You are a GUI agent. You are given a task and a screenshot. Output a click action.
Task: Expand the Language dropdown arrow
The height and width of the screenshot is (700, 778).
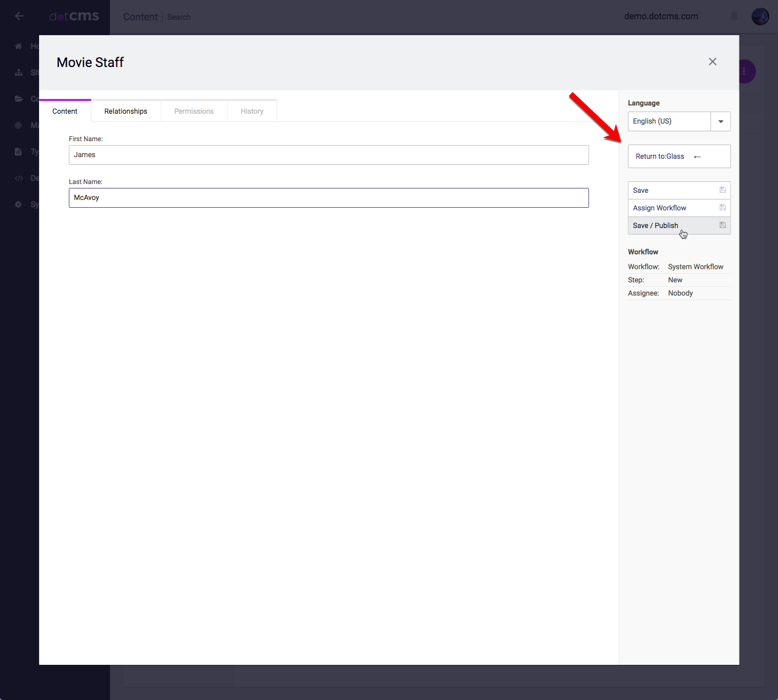coord(720,121)
